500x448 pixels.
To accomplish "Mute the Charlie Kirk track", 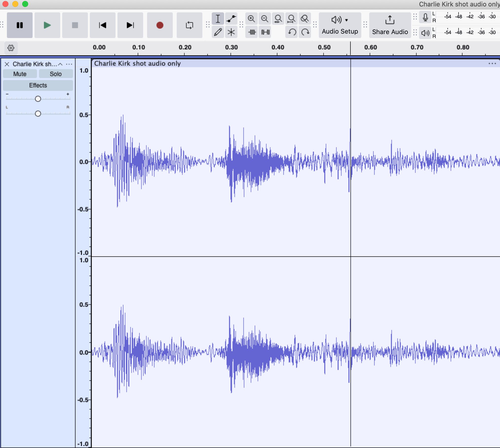I will pos(20,74).
